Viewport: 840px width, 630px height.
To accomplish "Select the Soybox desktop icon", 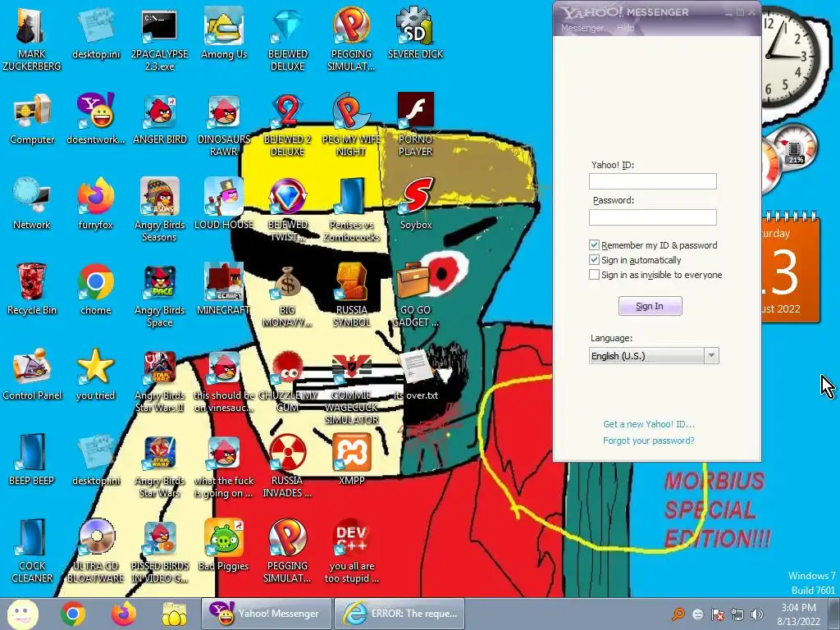I will pyautogui.click(x=416, y=203).
